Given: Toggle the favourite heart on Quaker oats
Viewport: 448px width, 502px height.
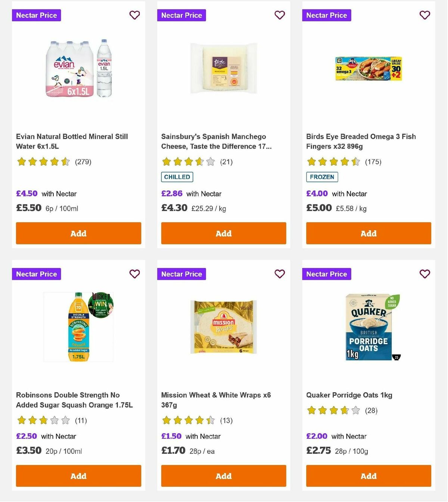Looking at the screenshot, I should 424,274.
